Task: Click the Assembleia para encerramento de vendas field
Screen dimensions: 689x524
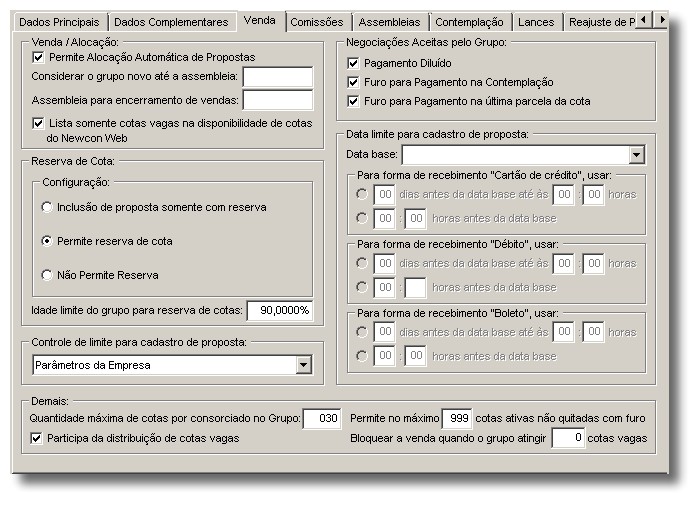Action: (278, 100)
